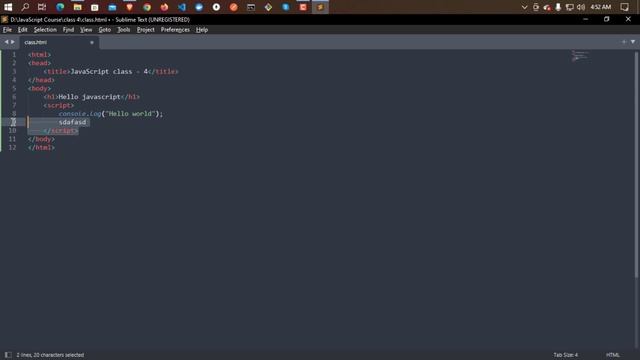Open the View menu
The width and height of the screenshot is (640, 360).
[86, 30]
